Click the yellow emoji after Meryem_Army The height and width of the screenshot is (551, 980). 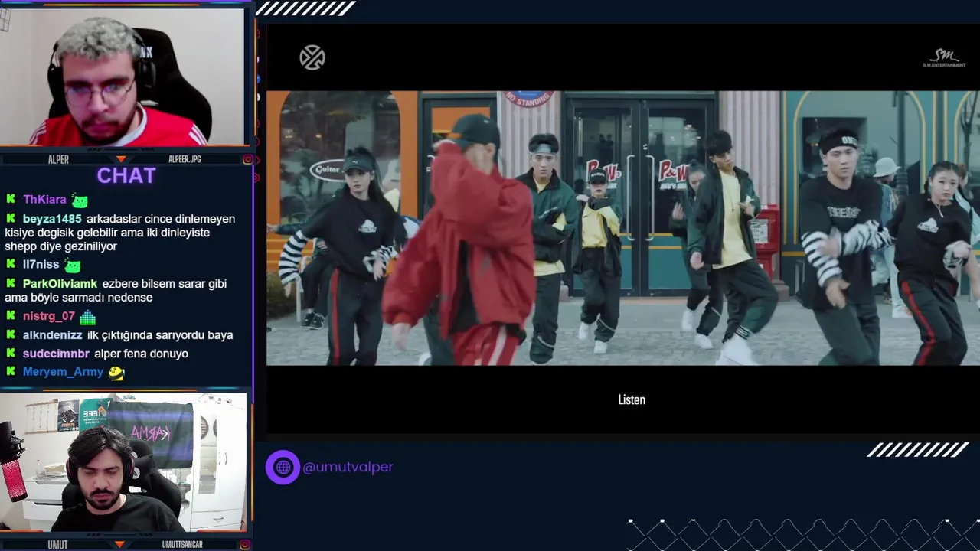coord(116,373)
